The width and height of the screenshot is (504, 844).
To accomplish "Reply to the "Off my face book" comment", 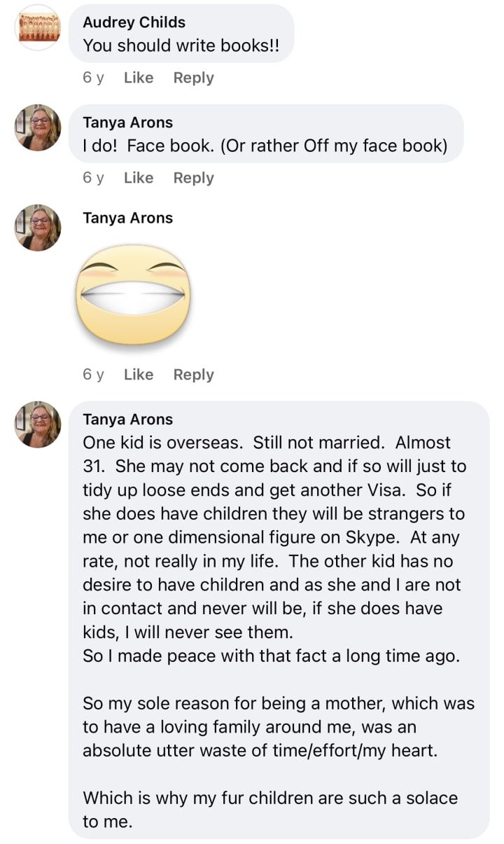I will 193,178.
